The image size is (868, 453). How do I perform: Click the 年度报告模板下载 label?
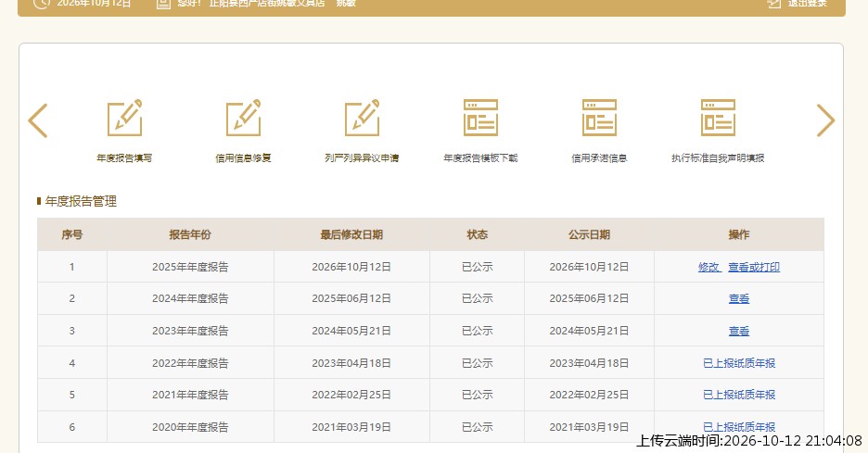(480, 158)
